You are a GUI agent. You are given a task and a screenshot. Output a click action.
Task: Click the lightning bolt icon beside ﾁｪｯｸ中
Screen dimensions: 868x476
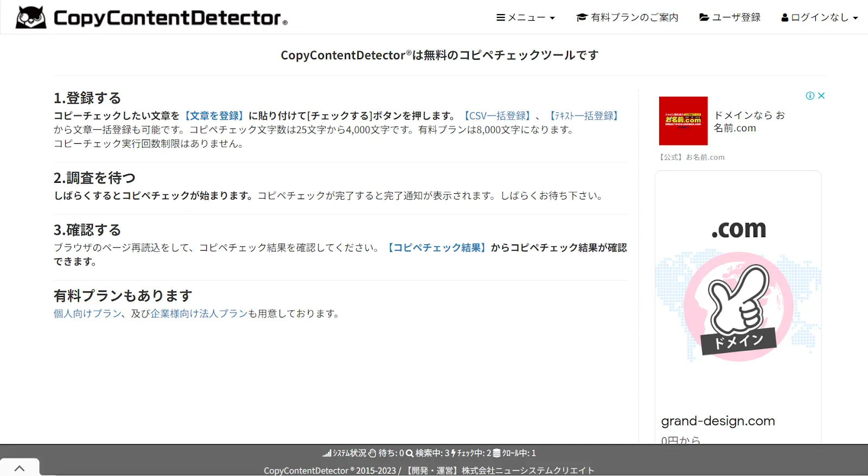454,453
